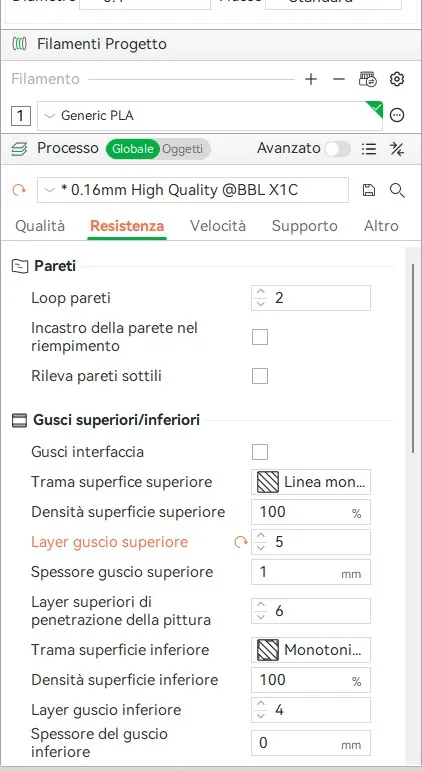Select the Oggetti process mode
422x771 pixels.
tap(182, 149)
